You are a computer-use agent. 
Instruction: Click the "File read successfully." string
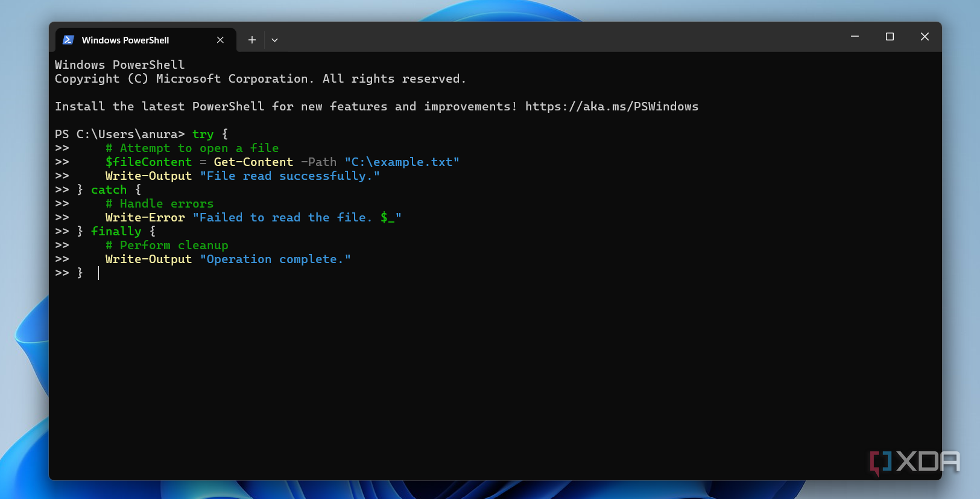pyautogui.click(x=290, y=176)
